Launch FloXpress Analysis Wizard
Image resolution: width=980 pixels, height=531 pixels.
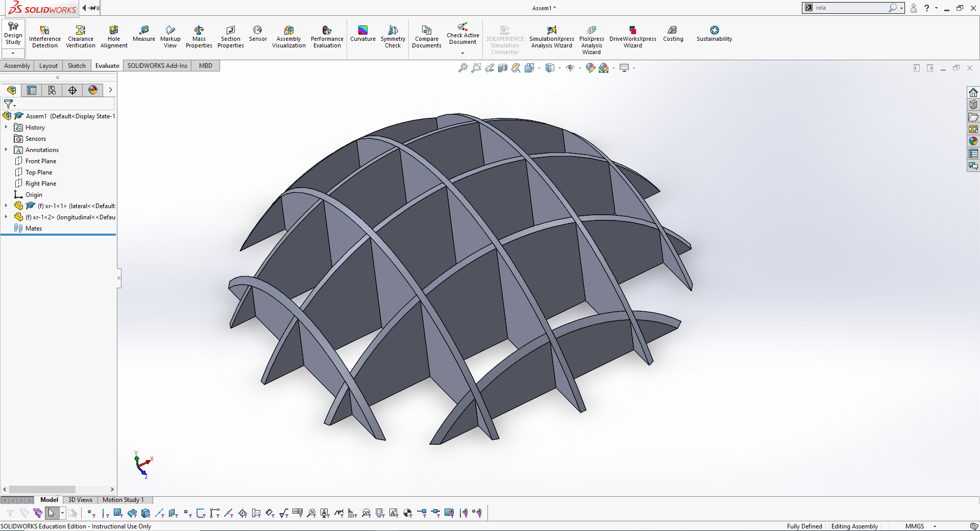tap(592, 40)
